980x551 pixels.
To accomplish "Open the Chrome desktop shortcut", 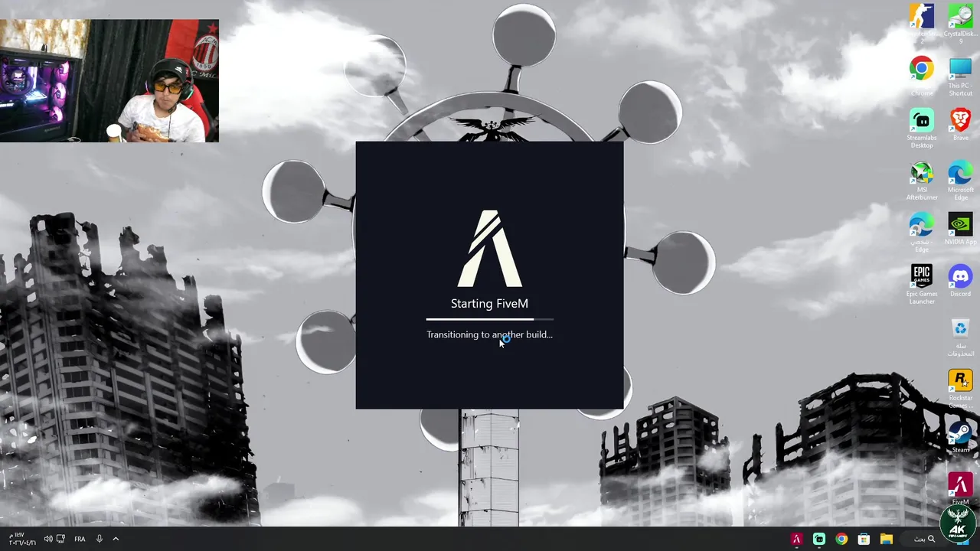I will click(922, 76).
